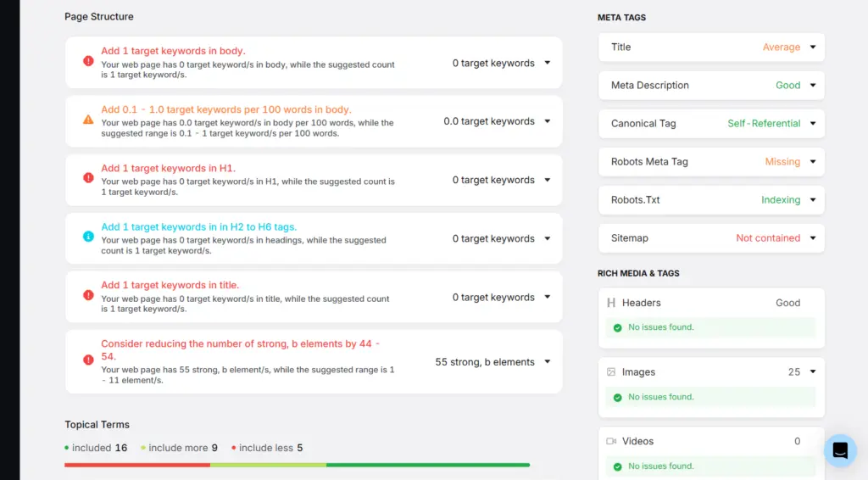Click 'Consider reducing the number of strong, b elements' heading
The image size is (868, 480).
240,350
